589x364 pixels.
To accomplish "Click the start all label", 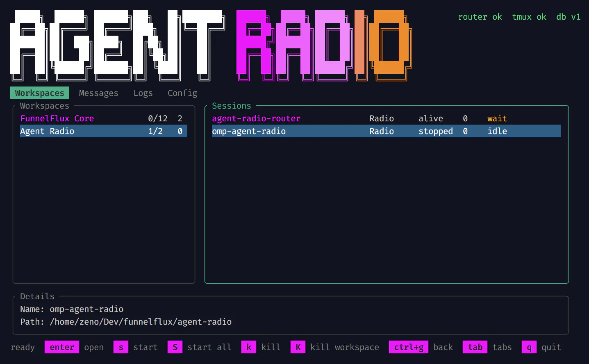I will click(x=209, y=347).
